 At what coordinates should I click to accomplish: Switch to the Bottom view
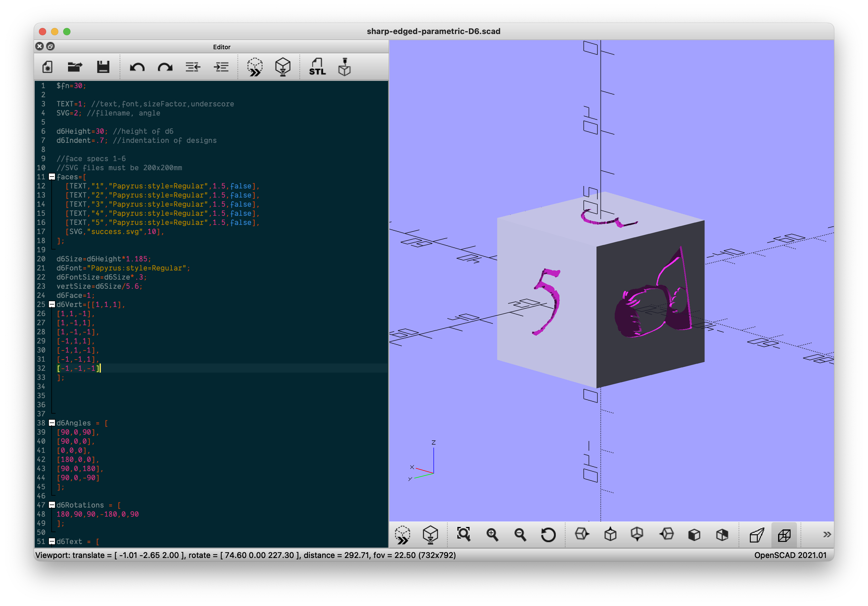click(x=637, y=535)
